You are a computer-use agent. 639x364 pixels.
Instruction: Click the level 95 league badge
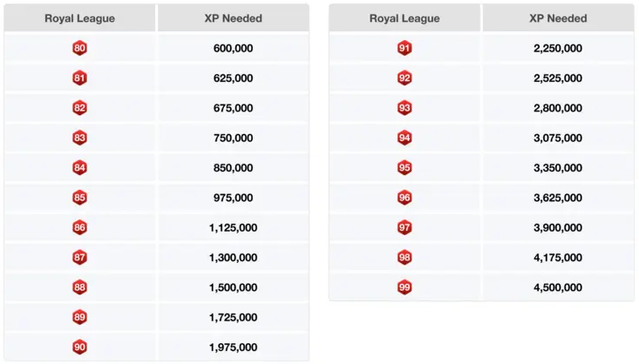click(x=404, y=168)
